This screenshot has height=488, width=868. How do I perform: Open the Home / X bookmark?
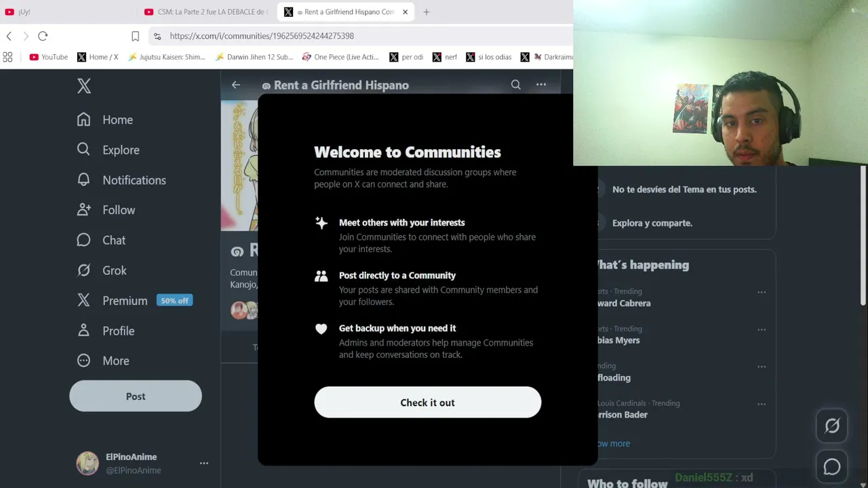[x=98, y=57]
